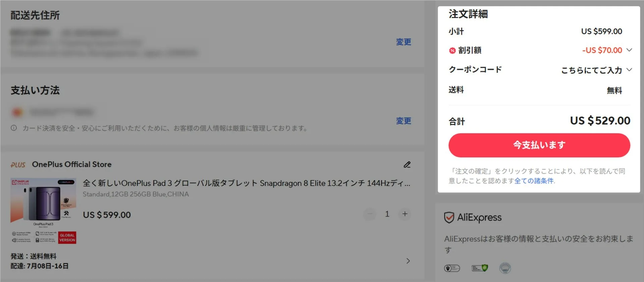Click the round certification seal badge
Image resolution: width=644 pixels, height=282 pixels.
[505, 268]
